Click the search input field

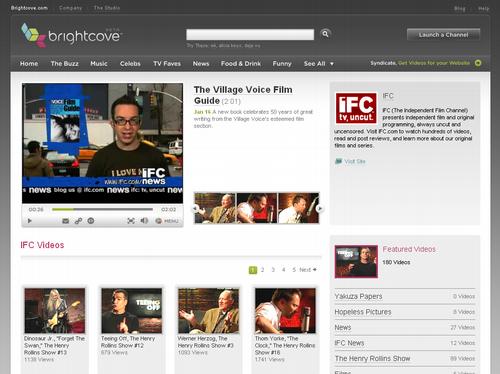250,35
